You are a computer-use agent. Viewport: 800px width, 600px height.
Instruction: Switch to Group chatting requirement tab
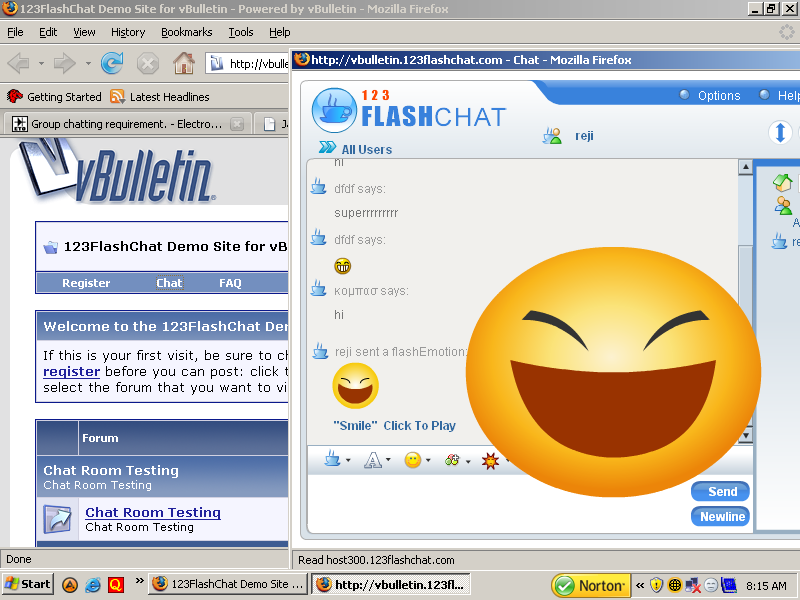[x=127, y=124]
